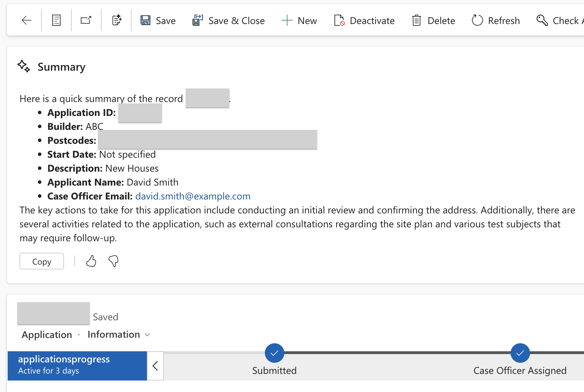This screenshot has height=392, width=584.
Task: Create a New record
Action: [x=307, y=21]
